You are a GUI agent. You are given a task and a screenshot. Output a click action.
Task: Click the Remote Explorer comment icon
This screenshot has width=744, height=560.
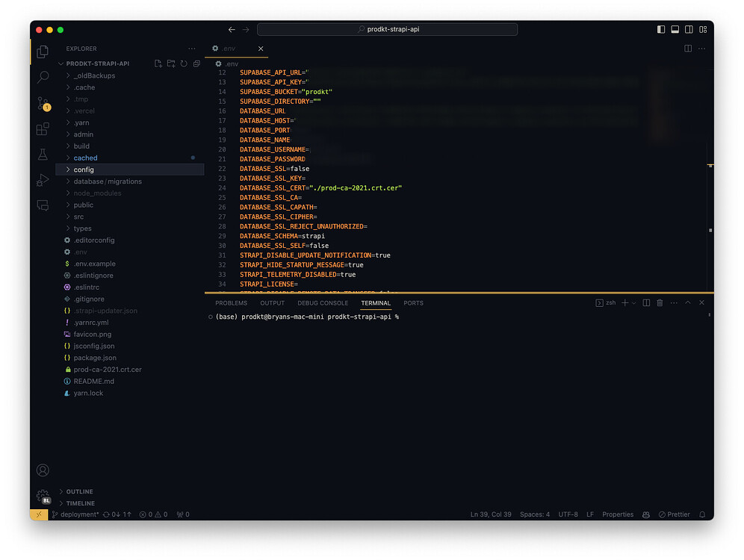(43, 206)
